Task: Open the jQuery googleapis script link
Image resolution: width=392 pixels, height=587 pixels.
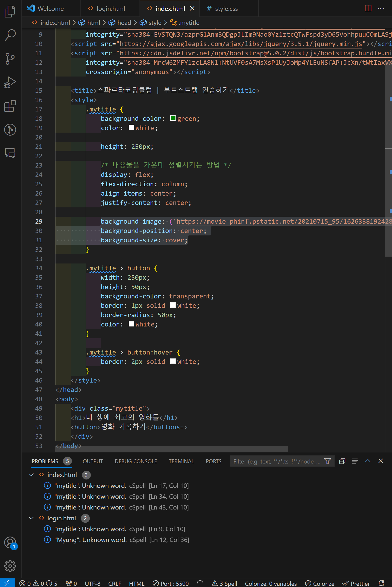Action: [241, 44]
